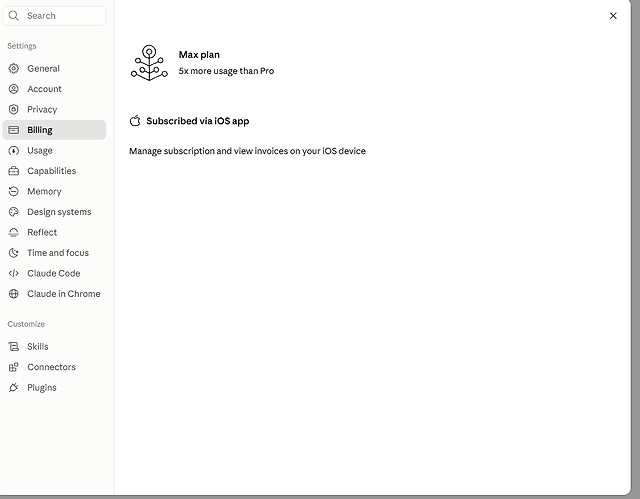Open the Usage section
Image resolution: width=640 pixels, height=499 pixels.
tap(54, 150)
